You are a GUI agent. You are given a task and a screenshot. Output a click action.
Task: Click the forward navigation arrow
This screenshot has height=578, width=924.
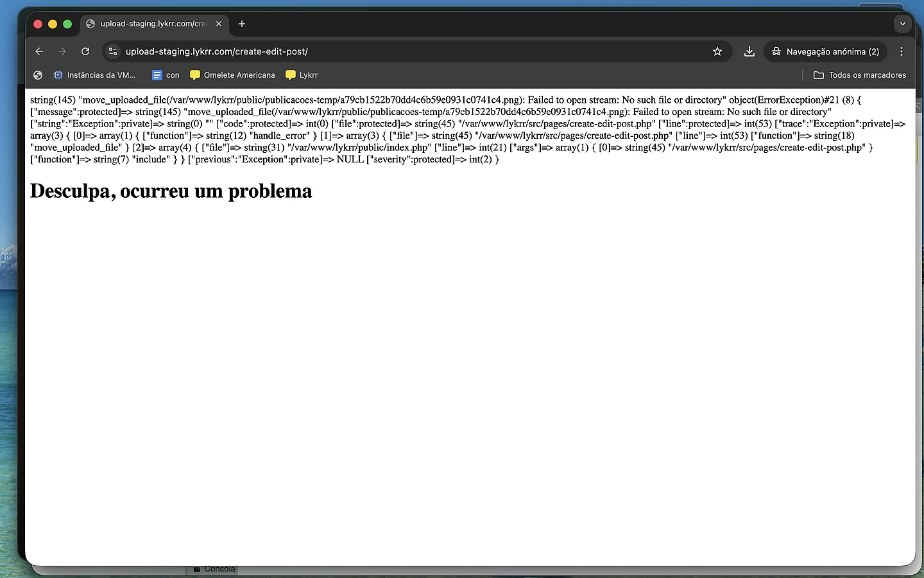(x=62, y=51)
